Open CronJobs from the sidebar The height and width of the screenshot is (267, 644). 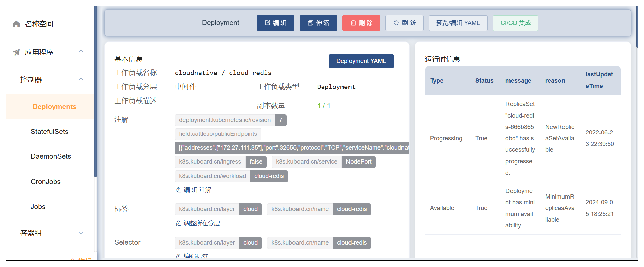click(46, 182)
